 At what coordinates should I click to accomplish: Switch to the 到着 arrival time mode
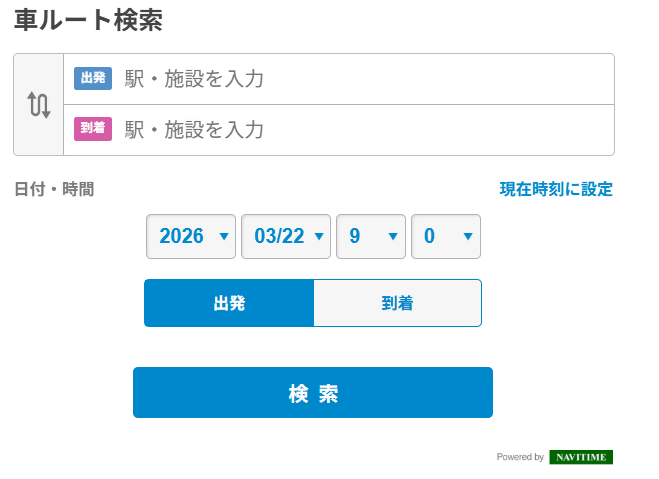[x=397, y=303]
